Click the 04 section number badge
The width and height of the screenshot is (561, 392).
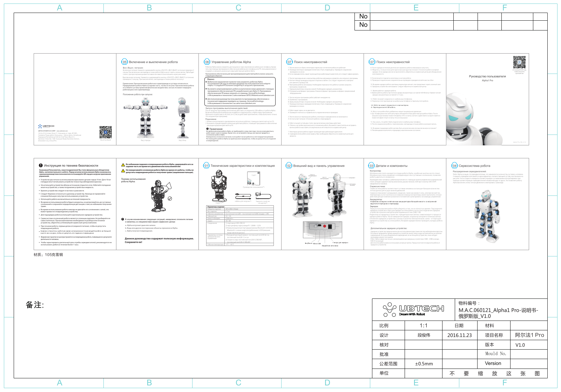(454, 166)
